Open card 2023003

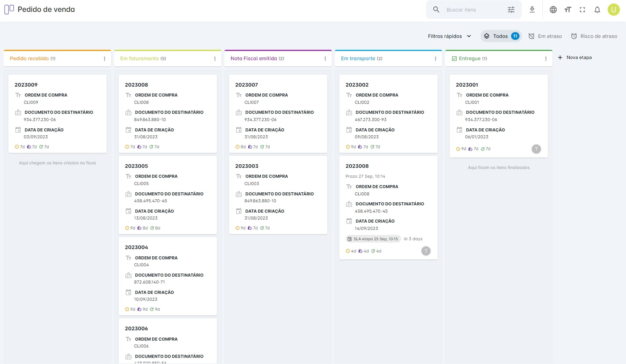(x=278, y=195)
